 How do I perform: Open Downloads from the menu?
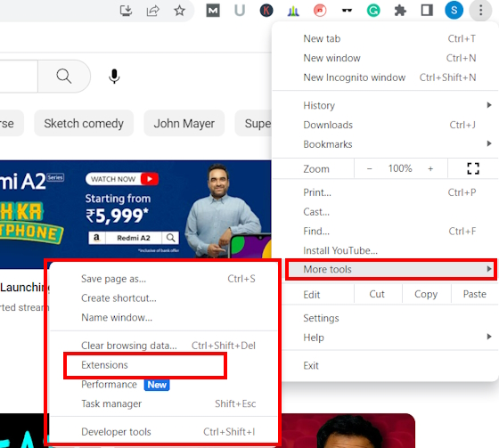tap(385, 125)
